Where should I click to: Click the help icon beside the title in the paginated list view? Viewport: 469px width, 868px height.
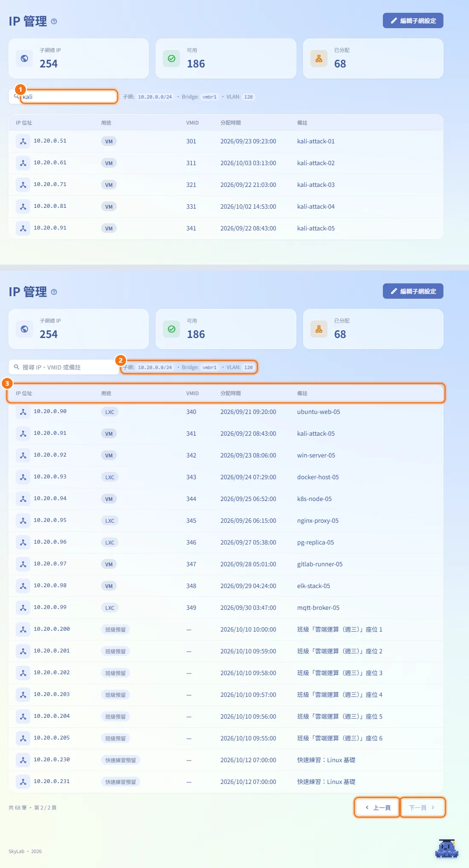click(54, 292)
